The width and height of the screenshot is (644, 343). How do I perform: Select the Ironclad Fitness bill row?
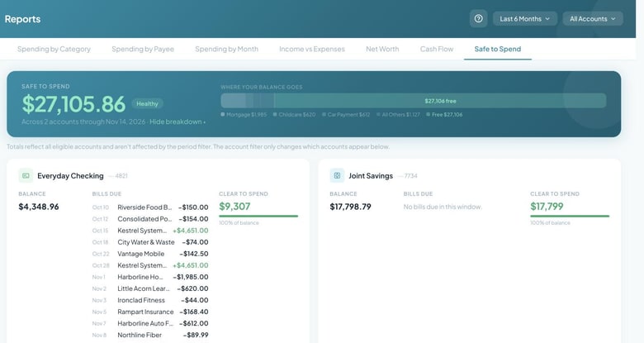coord(150,300)
